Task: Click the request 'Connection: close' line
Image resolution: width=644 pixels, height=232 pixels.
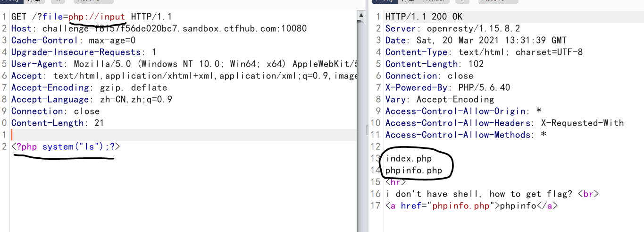Action: (56, 111)
